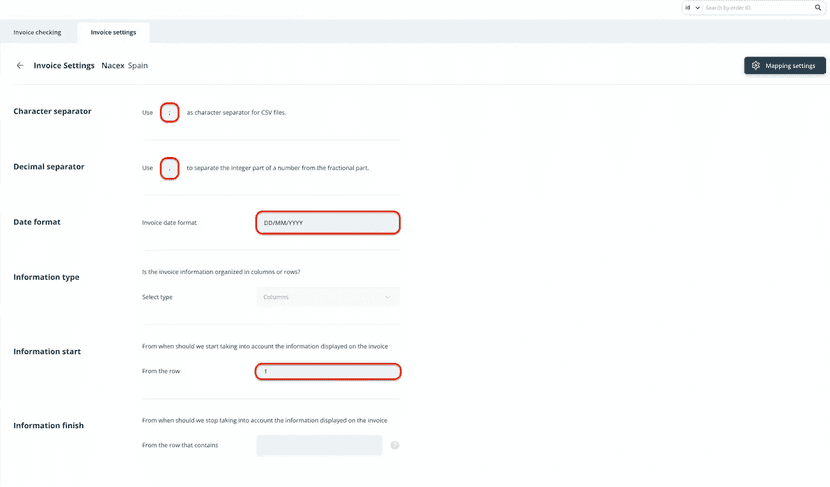Screen dimensions: 830x487
Task: Click the help question mark icon
Action: pyautogui.click(x=395, y=445)
